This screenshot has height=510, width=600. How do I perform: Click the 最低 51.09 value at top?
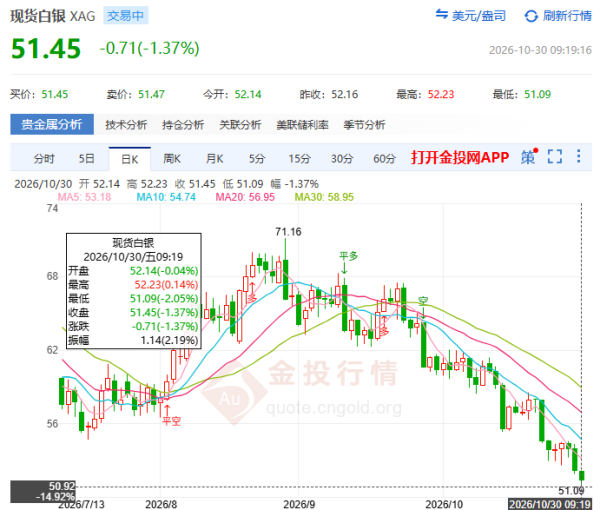click(537, 95)
